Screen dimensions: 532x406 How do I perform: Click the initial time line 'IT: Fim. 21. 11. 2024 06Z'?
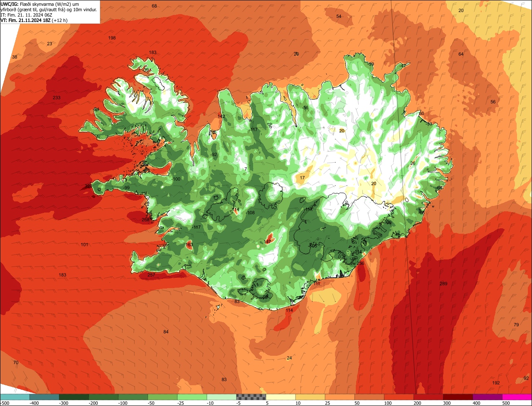(27, 15)
